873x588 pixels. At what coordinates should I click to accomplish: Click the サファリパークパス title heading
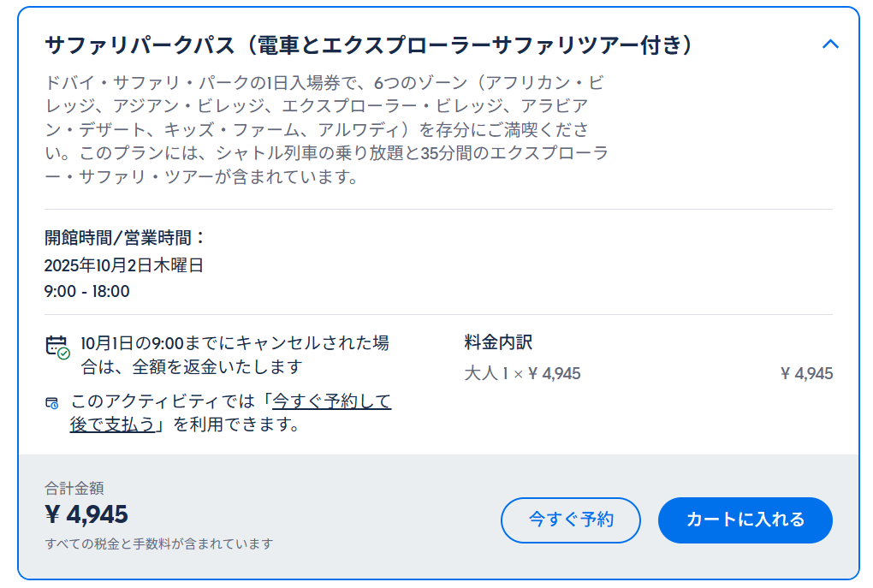pyautogui.click(x=369, y=45)
